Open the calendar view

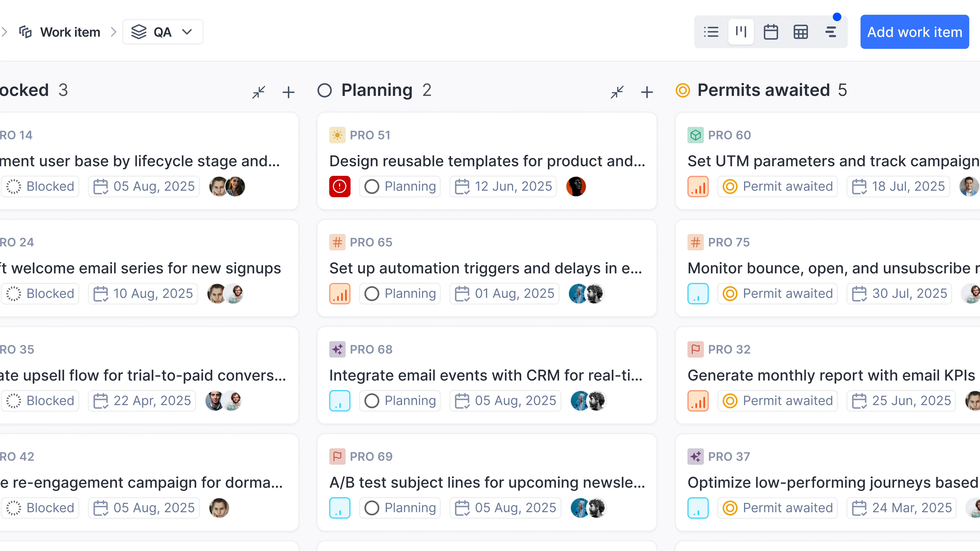[771, 32]
